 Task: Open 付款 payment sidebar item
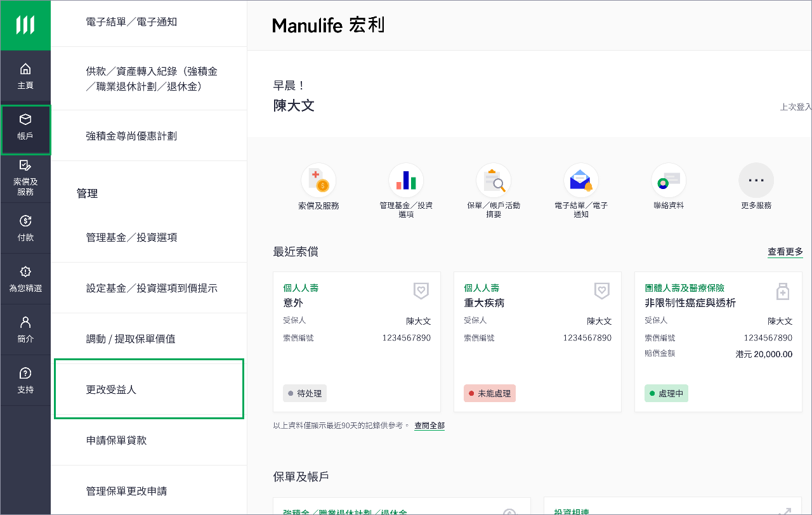25,228
